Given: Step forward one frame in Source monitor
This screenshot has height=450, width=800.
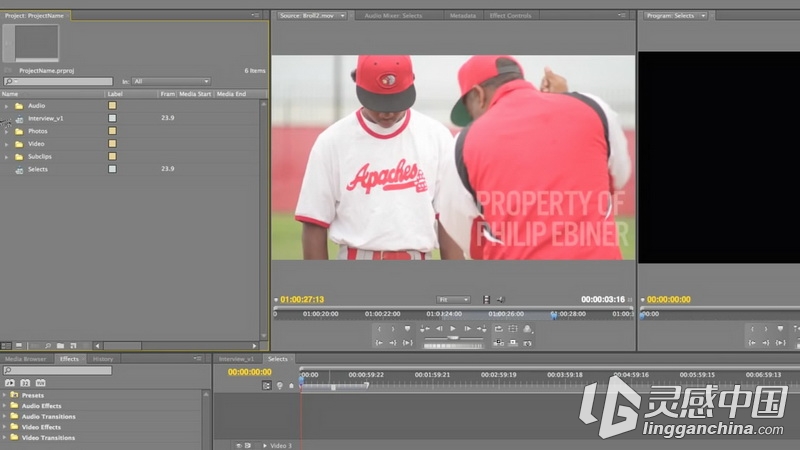Looking at the screenshot, I should (467, 329).
